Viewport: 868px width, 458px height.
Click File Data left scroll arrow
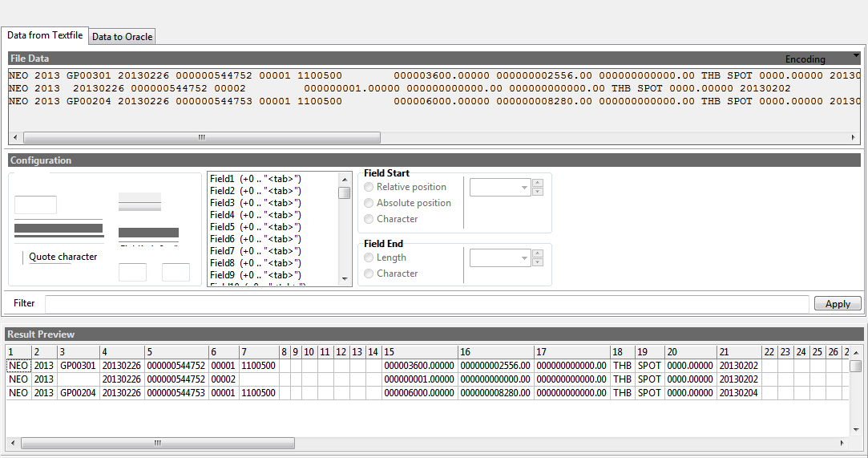click(x=14, y=138)
